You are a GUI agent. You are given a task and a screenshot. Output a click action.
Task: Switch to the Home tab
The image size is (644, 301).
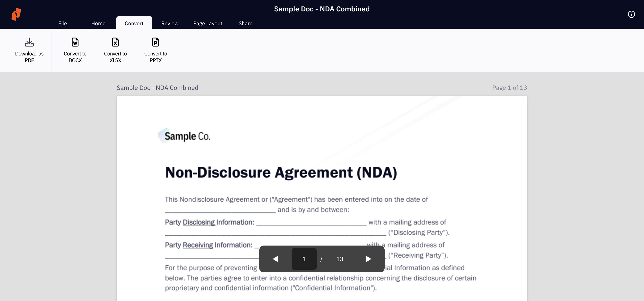(x=98, y=23)
